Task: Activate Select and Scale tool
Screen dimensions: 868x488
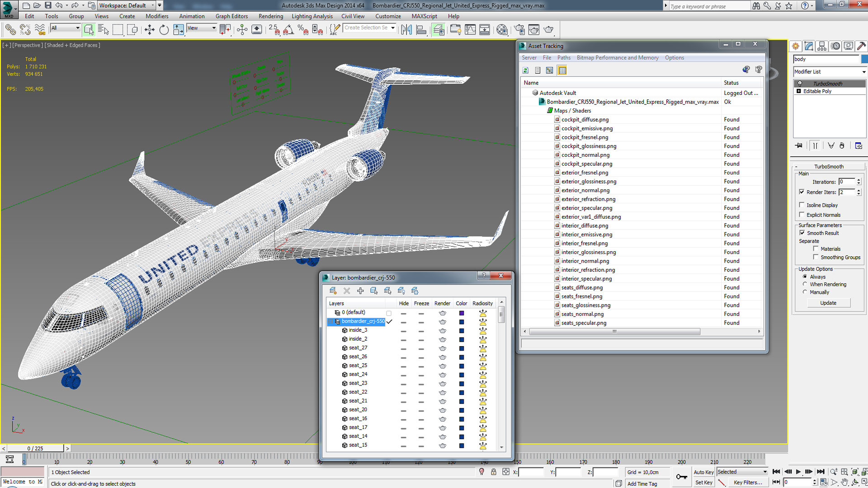Action: pyautogui.click(x=179, y=30)
